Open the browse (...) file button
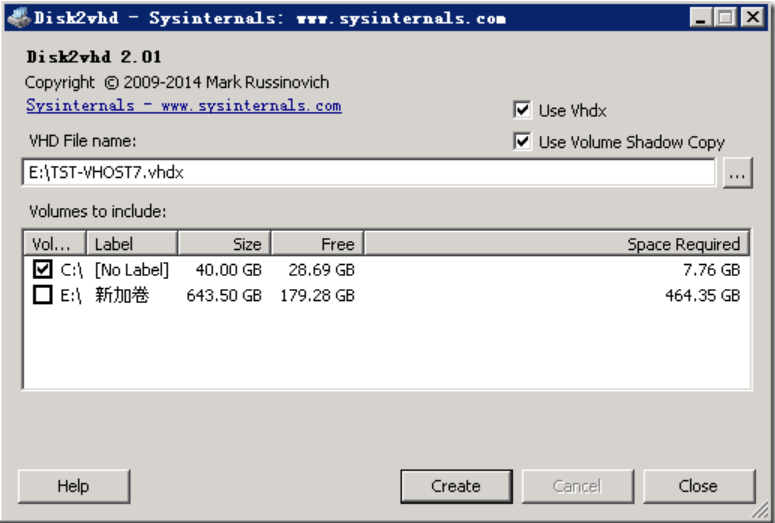The width and height of the screenshot is (775, 523). click(737, 173)
